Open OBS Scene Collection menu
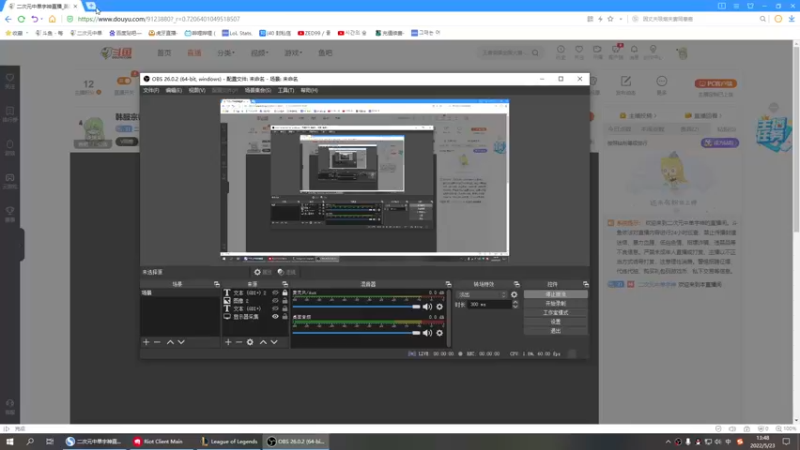800x450 pixels. 258,90
